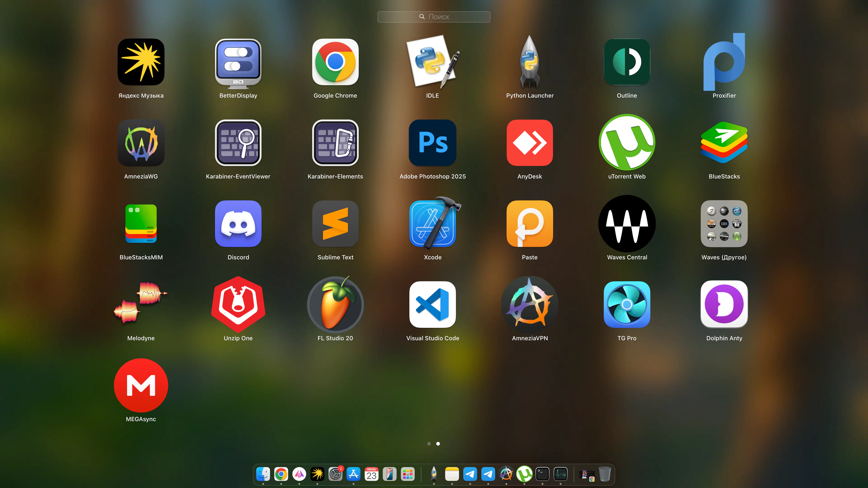Launch AmneziaWG app

[141, 143]
